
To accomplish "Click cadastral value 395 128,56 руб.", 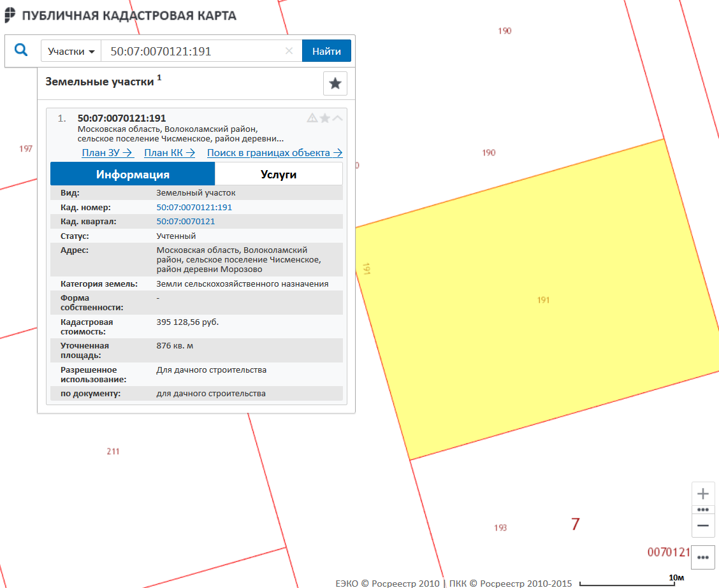I will [187, 322].
